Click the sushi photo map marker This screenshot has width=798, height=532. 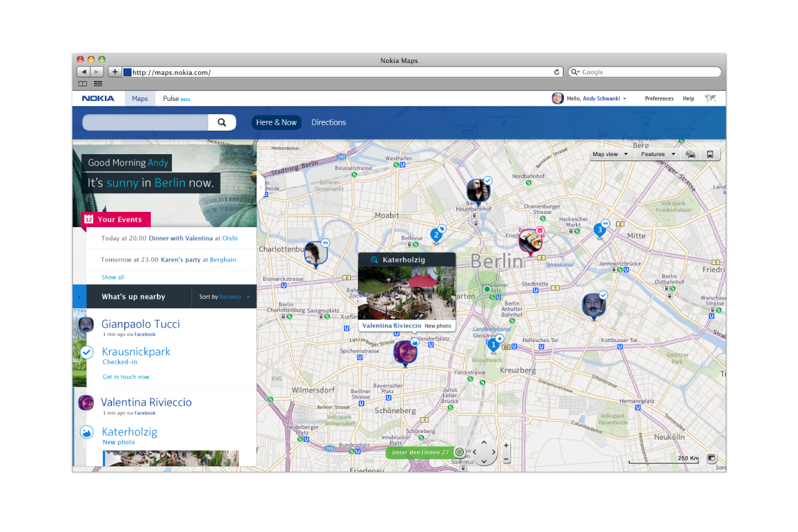531,242
